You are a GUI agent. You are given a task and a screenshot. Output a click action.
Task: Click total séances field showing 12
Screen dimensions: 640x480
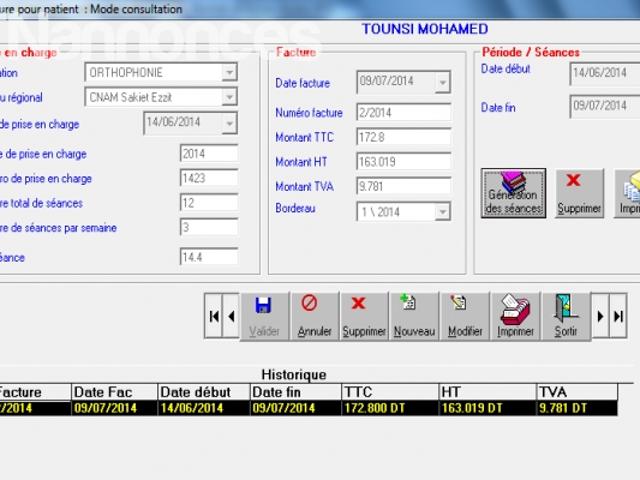(209, 202)
